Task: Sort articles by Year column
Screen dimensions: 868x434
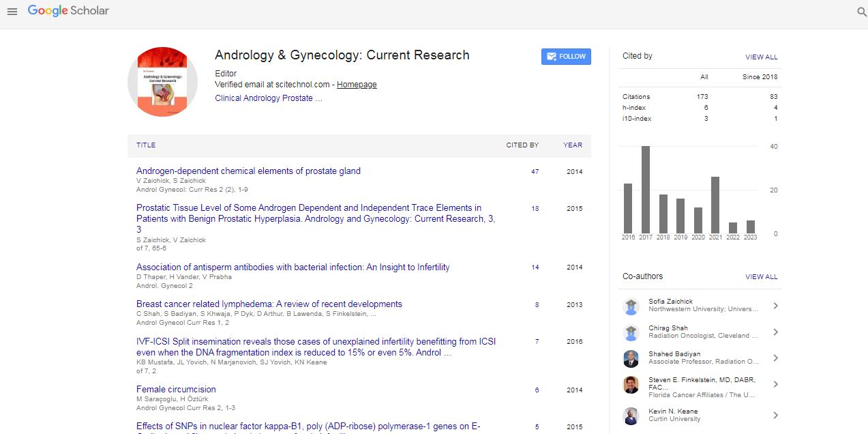Action: coord(573,145)
